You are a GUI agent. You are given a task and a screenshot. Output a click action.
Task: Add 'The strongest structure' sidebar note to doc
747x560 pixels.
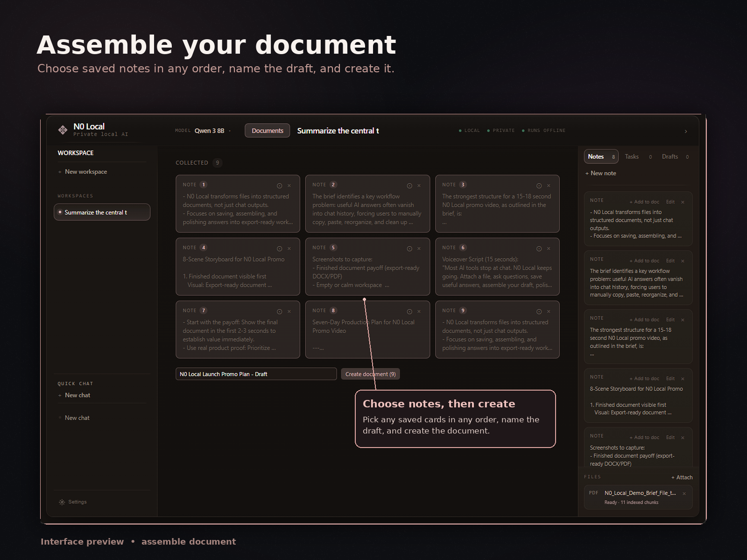point(644,320)
